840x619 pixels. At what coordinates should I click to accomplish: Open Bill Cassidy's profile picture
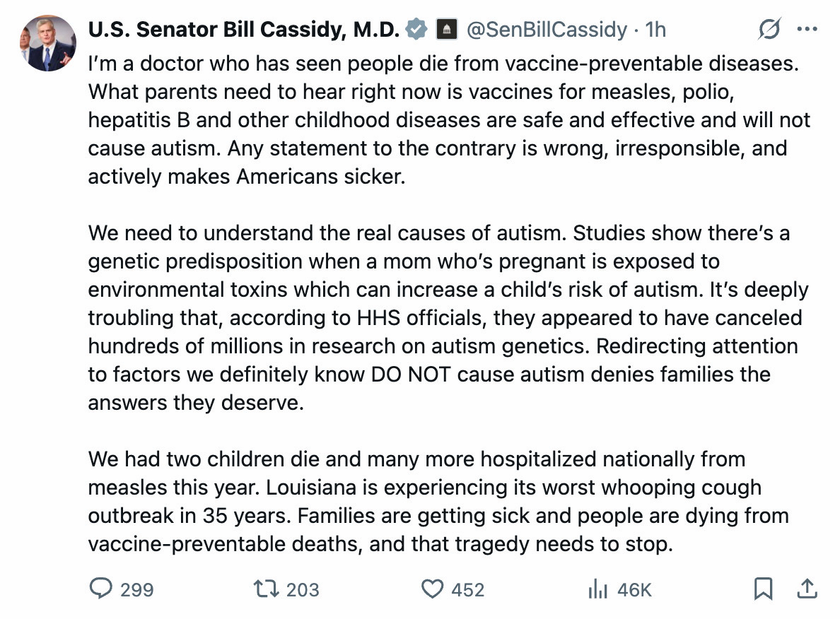47,42
